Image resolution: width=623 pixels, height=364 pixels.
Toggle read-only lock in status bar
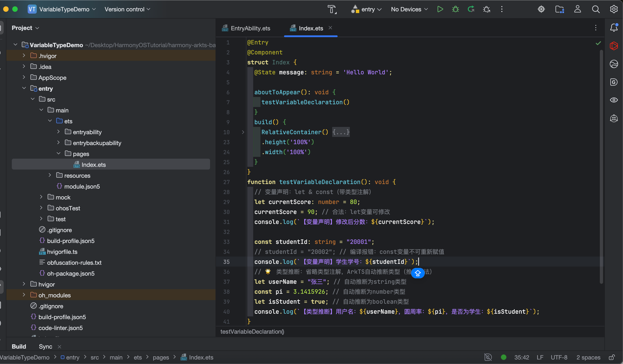click(612, 357)
